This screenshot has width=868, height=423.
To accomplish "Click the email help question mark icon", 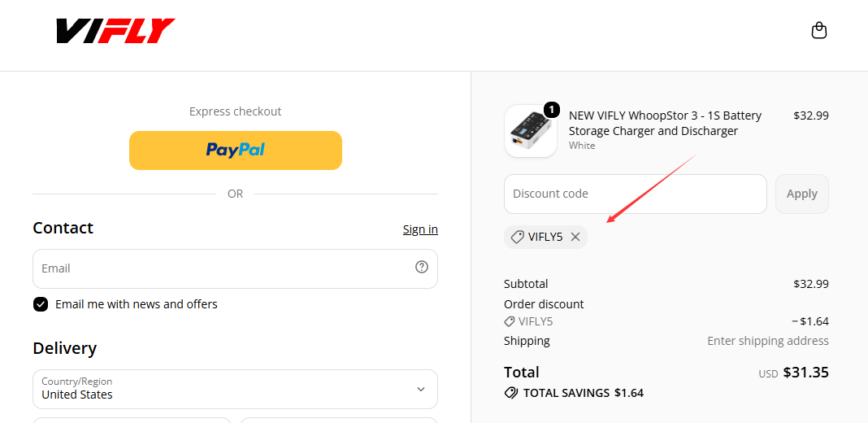I will click(421, 267).
